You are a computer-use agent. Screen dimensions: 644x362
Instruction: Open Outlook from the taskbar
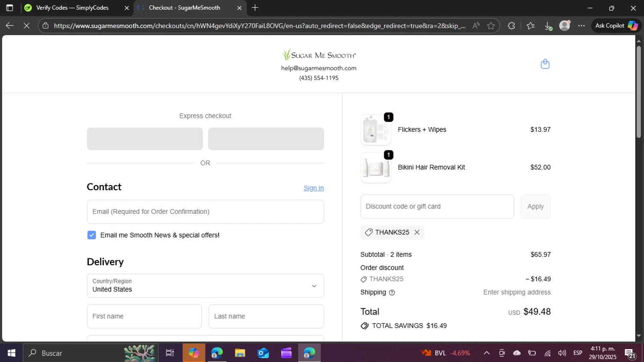click(263, 353)
